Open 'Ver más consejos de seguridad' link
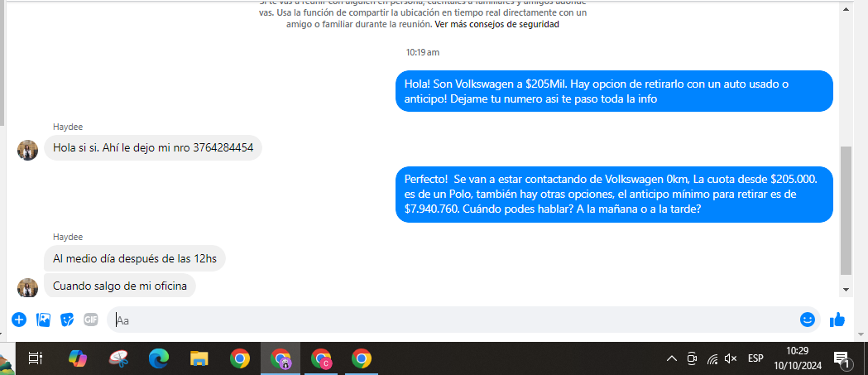This screenshot has height=375, width=868. [496, 25]
